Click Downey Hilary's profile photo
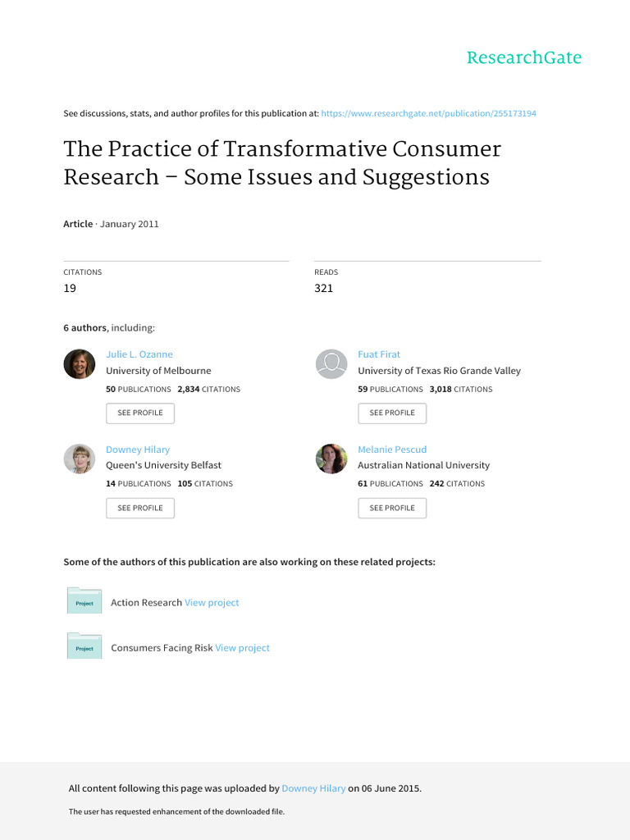Image resolution: width=630 pixels, height=840 pixels. (x=80, y=459)
